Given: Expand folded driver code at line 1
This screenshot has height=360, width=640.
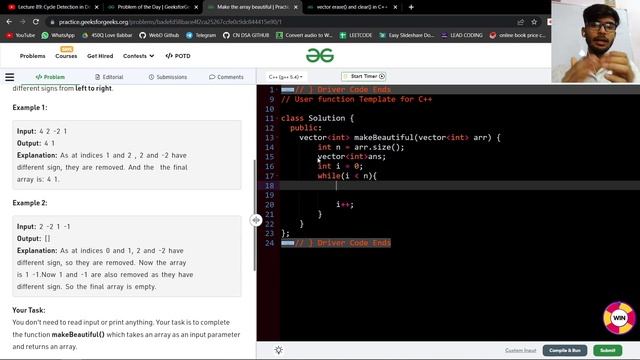Looking at the screenshot, I should [287, 90].
